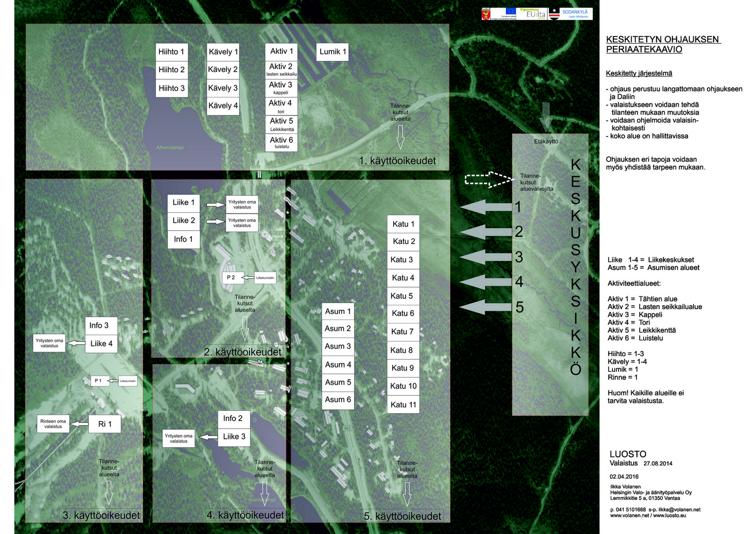756x534 pixels.
Task: Click the Ri 1 box
Action: click(x=105, y=424)
